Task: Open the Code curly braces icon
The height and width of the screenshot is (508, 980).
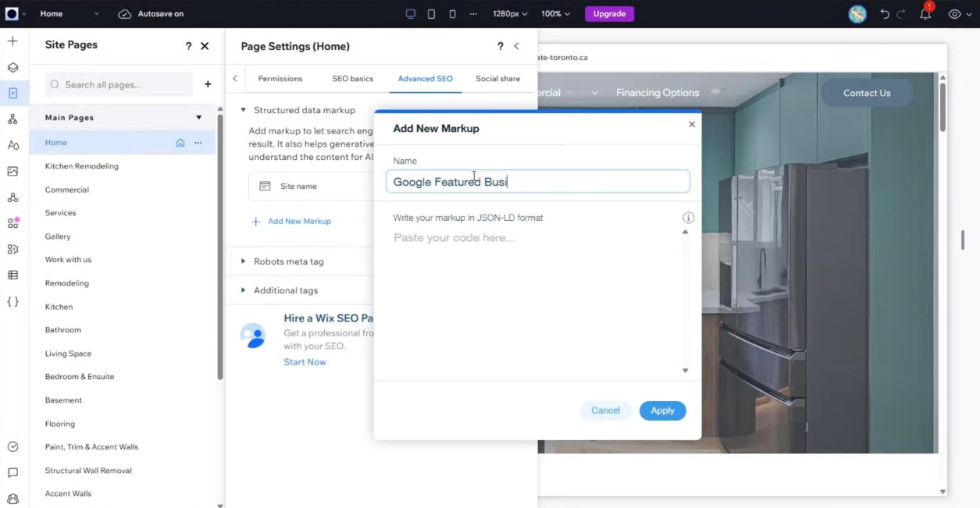Action: (12, 301)
